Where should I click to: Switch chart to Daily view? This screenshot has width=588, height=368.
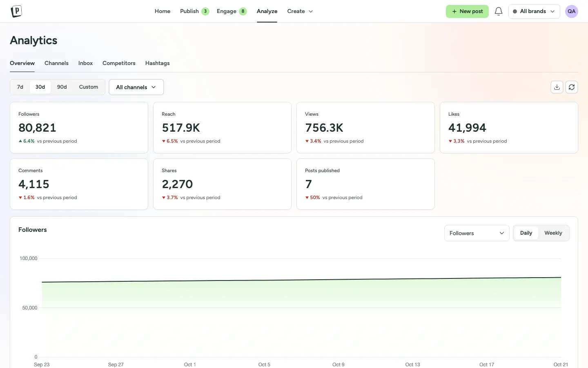526,233
